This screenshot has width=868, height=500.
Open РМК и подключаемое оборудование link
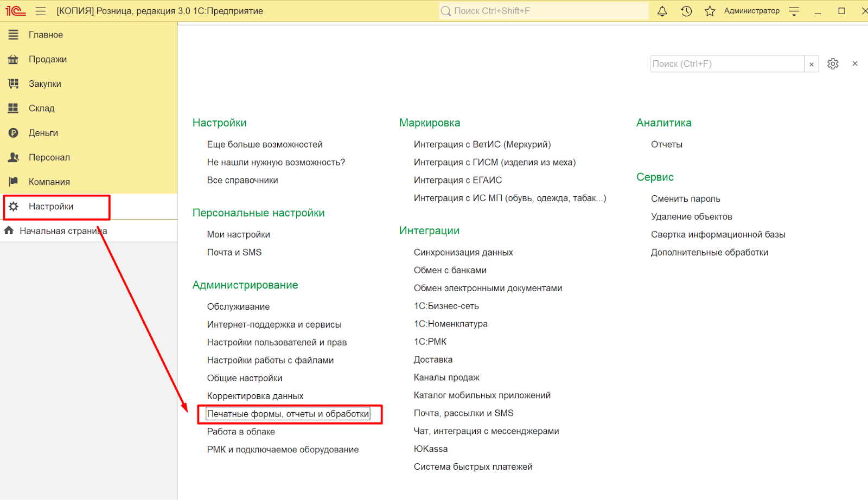[x=283, y=450]
